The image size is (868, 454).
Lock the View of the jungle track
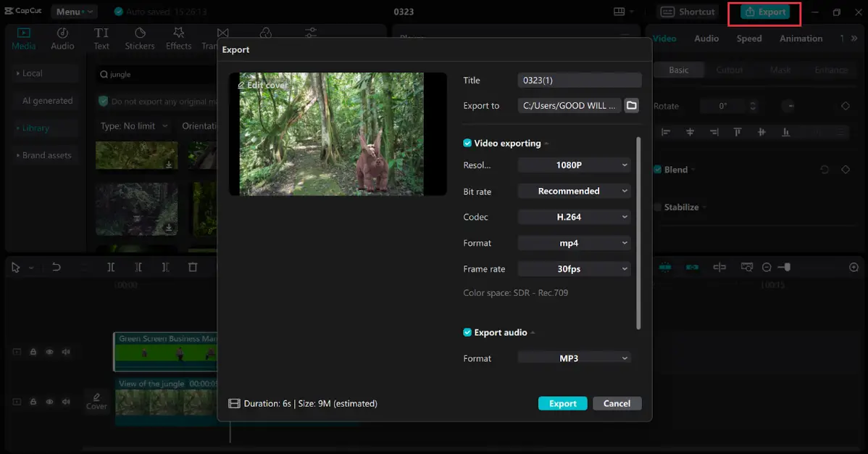click(x=33, y=402)
